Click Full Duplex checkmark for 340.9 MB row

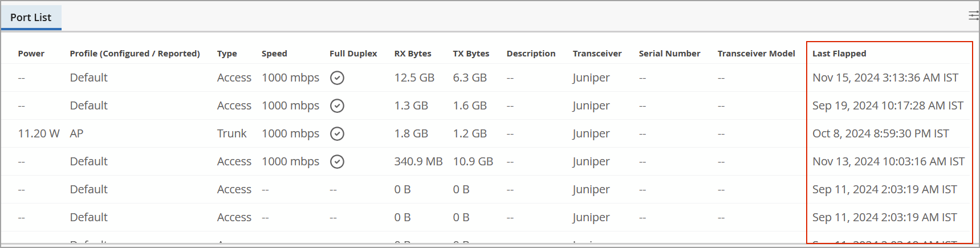pyautogui.click(x=337, y=161)
